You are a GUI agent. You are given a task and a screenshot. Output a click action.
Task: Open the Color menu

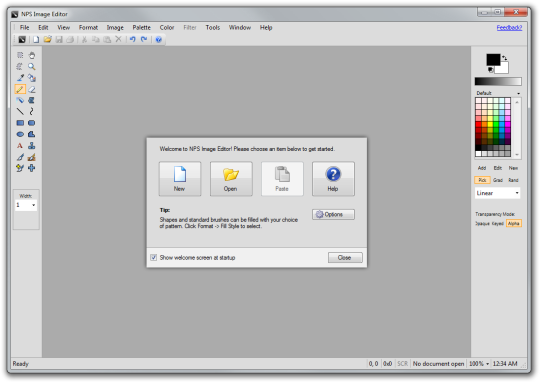pyautogui.click(x=167, y=28)
